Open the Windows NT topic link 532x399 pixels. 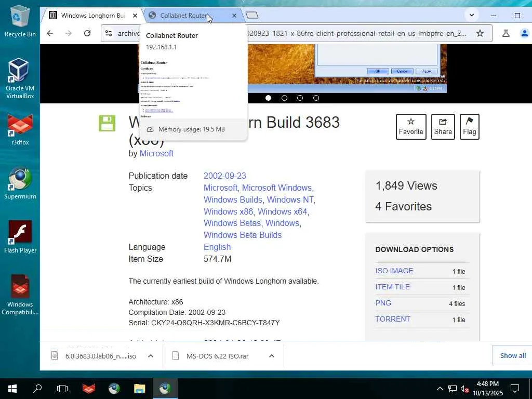(x=290, y=199)
